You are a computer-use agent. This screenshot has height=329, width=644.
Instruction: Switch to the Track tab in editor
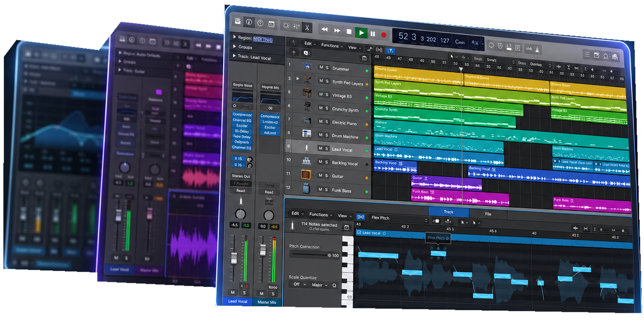(448, 212)
